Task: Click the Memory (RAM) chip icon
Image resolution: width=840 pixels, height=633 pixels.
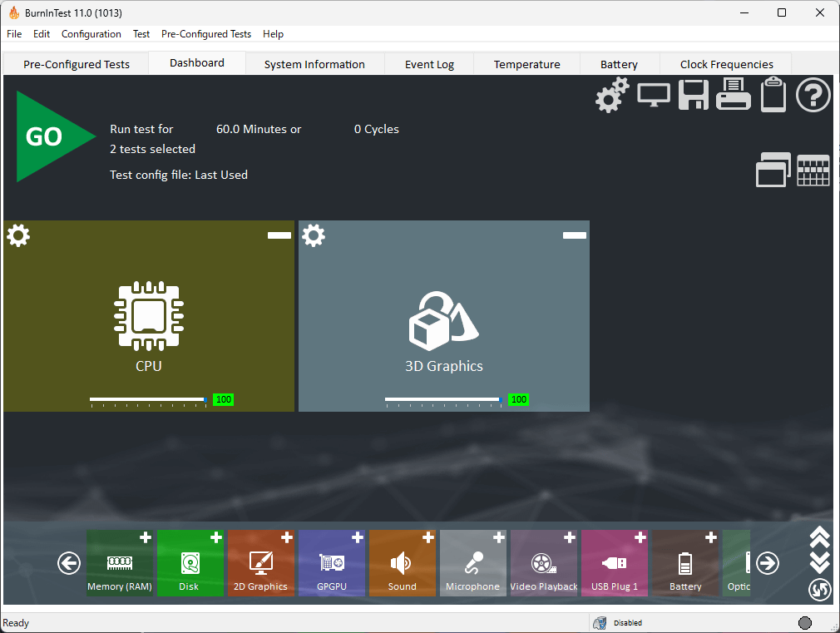Action: 120,563
